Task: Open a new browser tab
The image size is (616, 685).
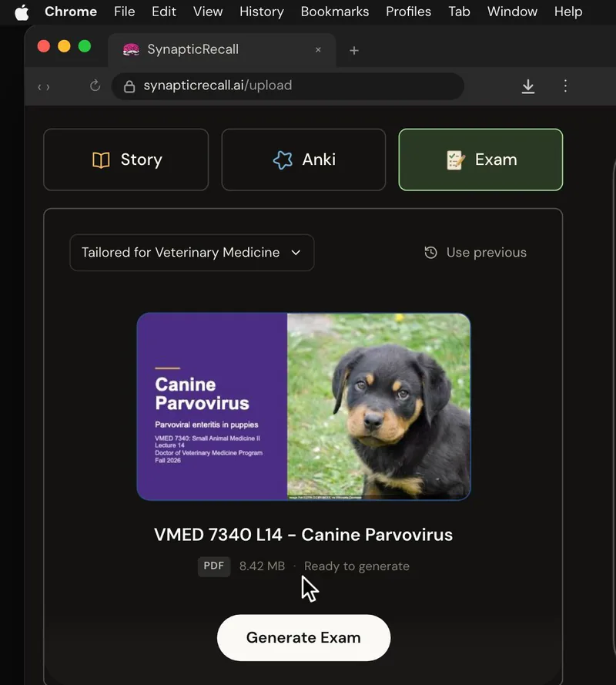Action: click(354, 51)
